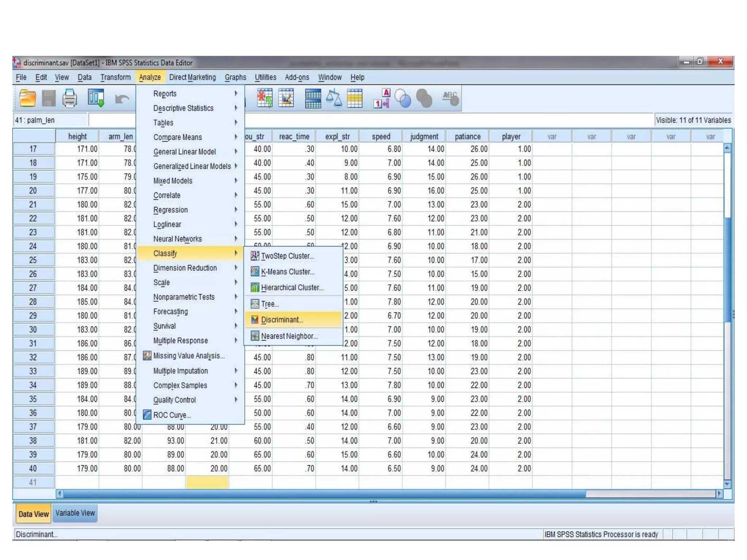Click the Spell Check ABC icon
Screen dimensions: 747x560
tap(451, 98)
